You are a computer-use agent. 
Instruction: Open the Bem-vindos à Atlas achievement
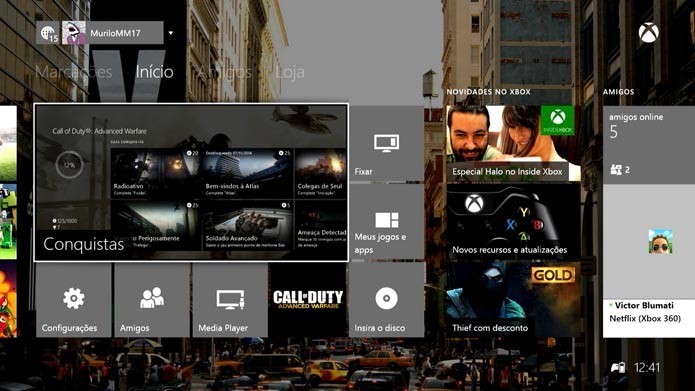tap(247, 173)
